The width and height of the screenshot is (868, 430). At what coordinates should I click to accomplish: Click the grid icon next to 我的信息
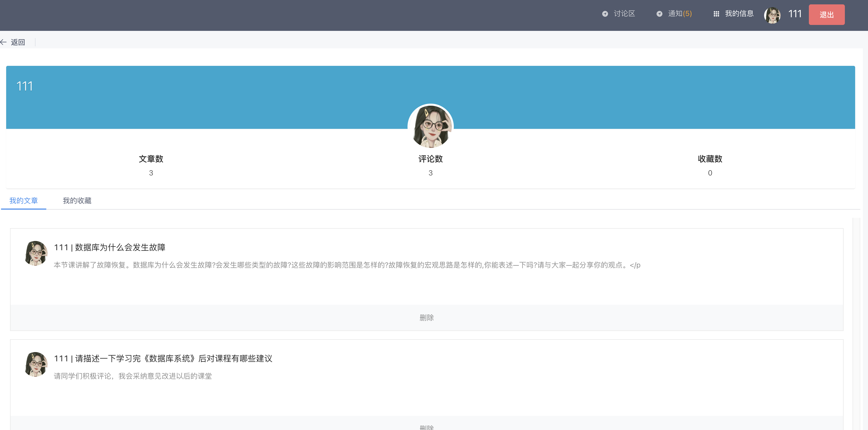point(716,14)
